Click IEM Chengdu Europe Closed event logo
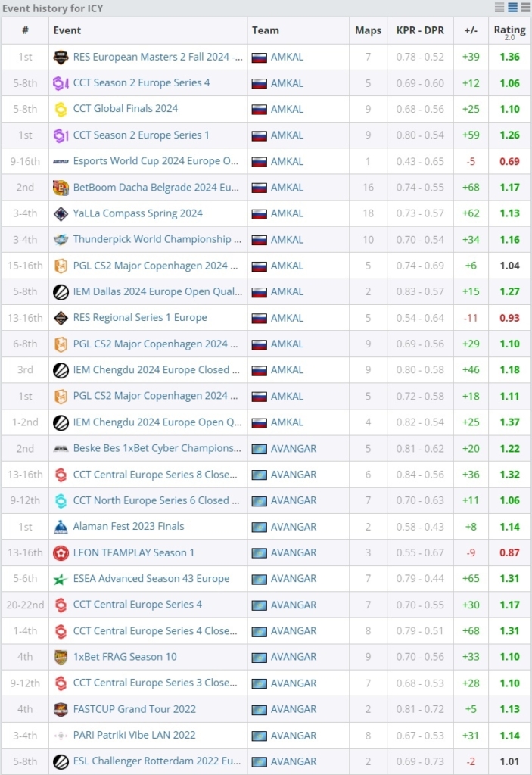The image size is (532, 775). pos(61,370)
